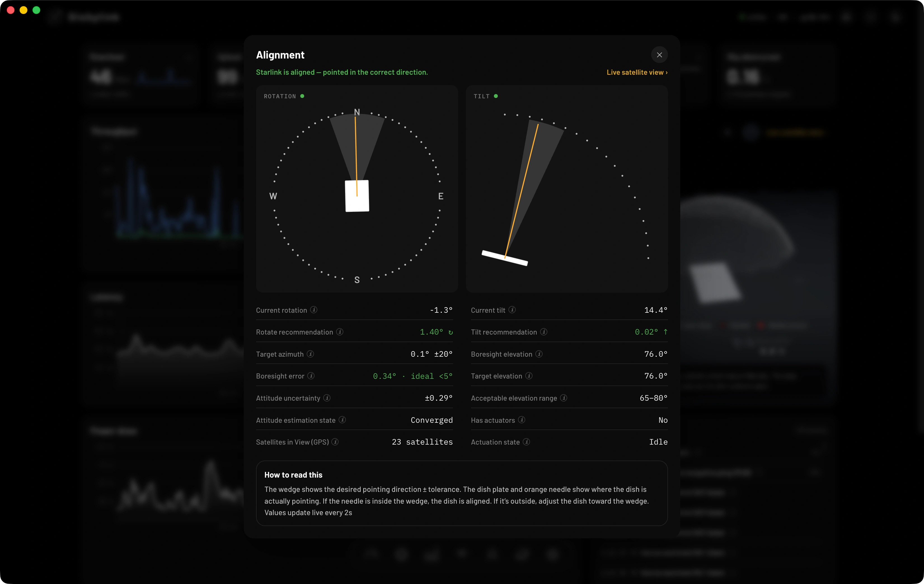Click the green Tilt status dot
This screenshot has width=924, height=584.
pos(496,96)
